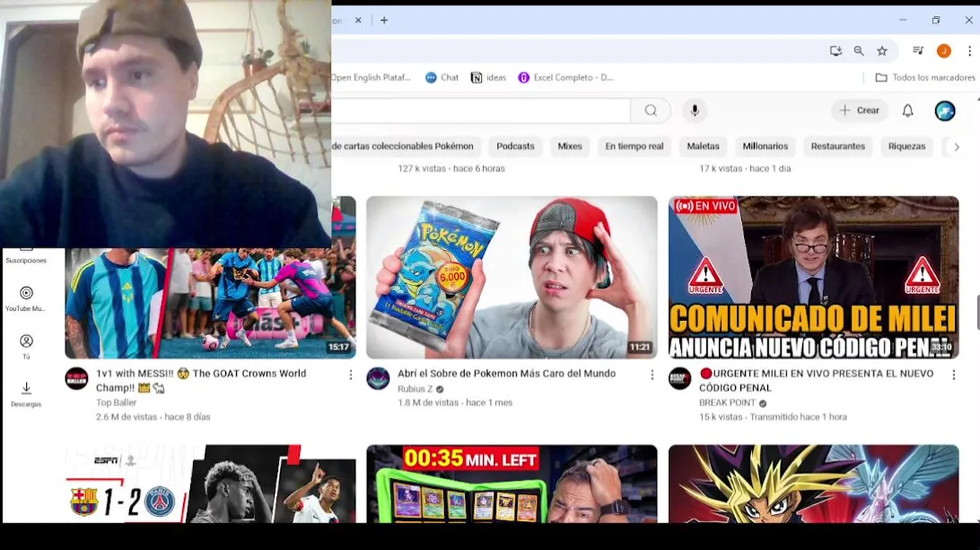Open a new browser tab

tap(384, 21)
